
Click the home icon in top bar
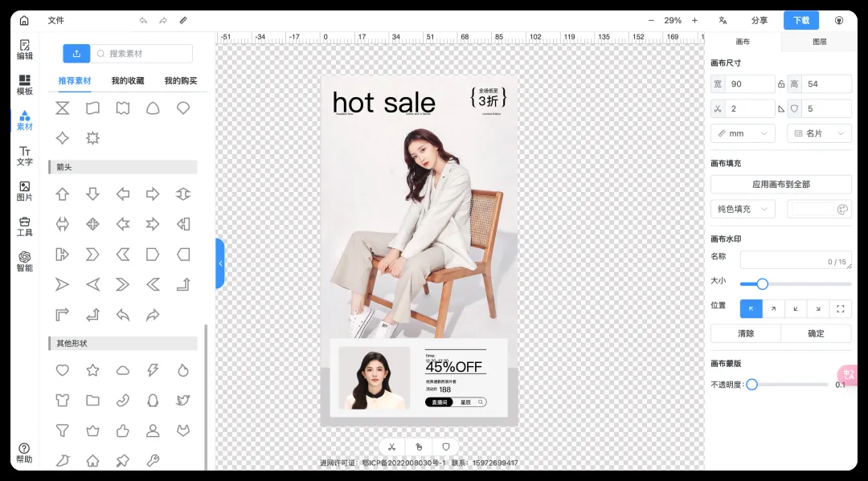[24, 20]
